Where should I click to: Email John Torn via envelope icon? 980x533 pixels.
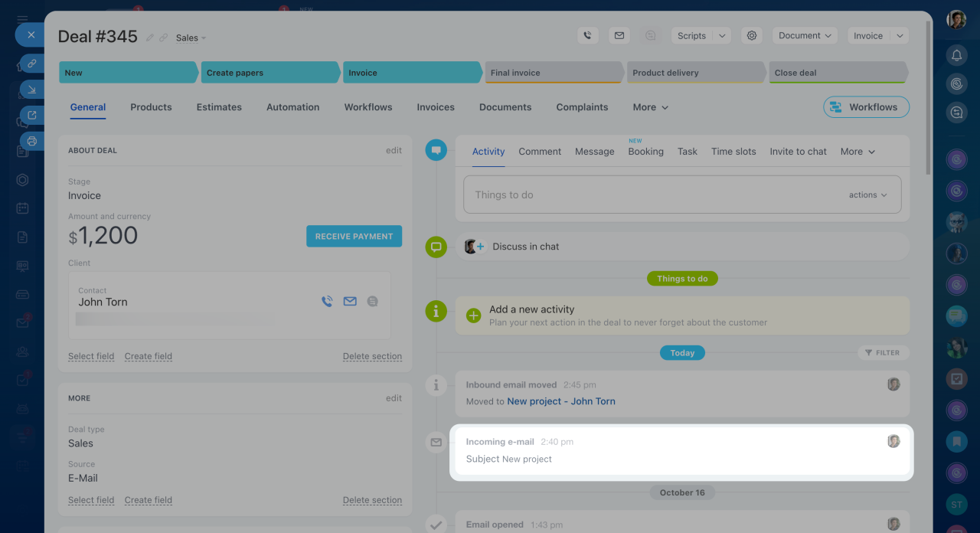[350, 302]
